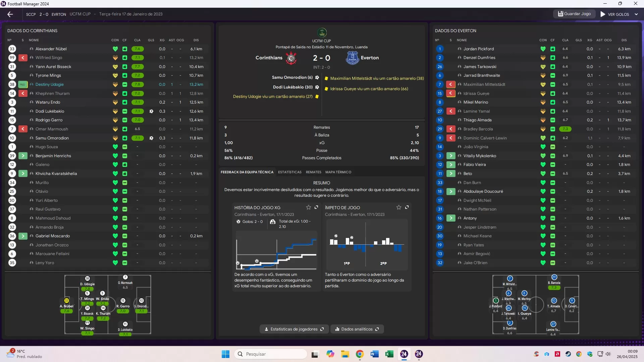Viewport: 644px width, 362px height.
Task: Click Gabriel Moscardo's substituted-on green arrow
Action: (23, 236)
